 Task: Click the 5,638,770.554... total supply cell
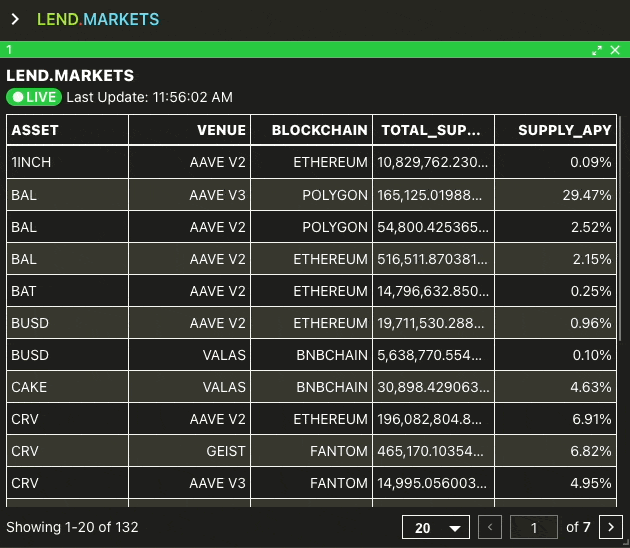tap(434, 355)
